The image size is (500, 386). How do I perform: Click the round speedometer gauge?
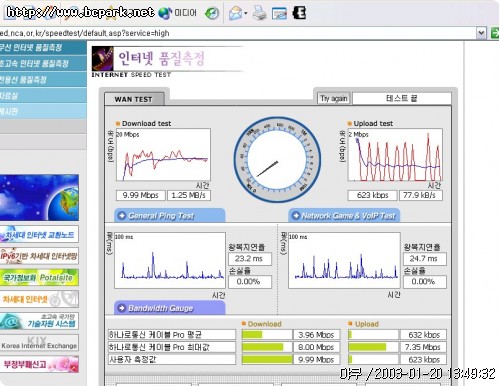pos(277,159)
